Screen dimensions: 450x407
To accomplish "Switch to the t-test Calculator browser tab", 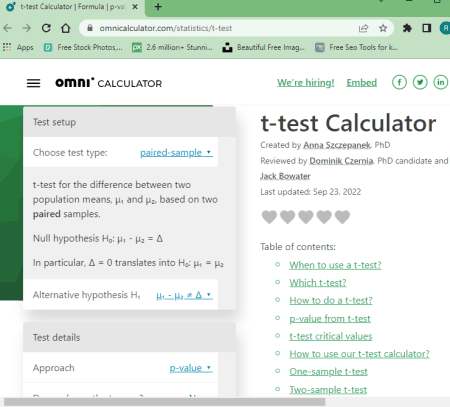I will pyautogui.click(x=72, y=7).
